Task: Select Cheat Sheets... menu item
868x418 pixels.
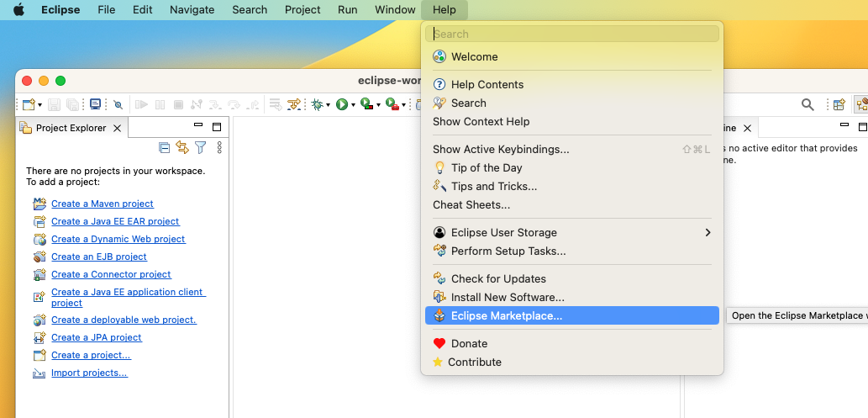Action: pyautogui.click(x=572, y=204)
